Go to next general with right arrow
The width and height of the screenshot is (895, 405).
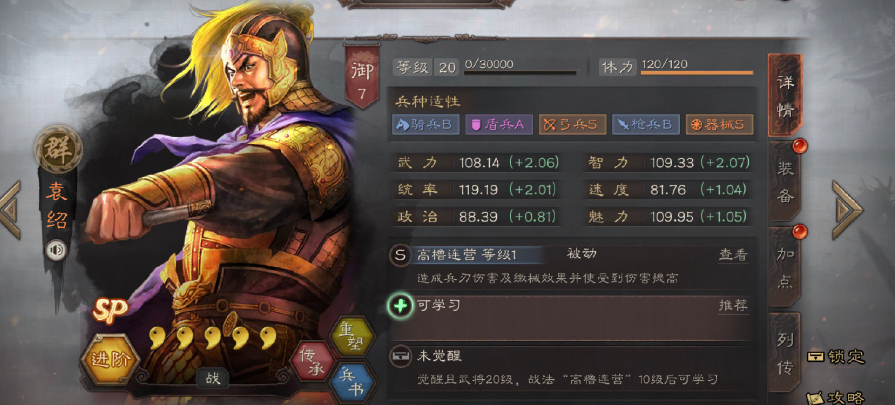coord(847,210)
